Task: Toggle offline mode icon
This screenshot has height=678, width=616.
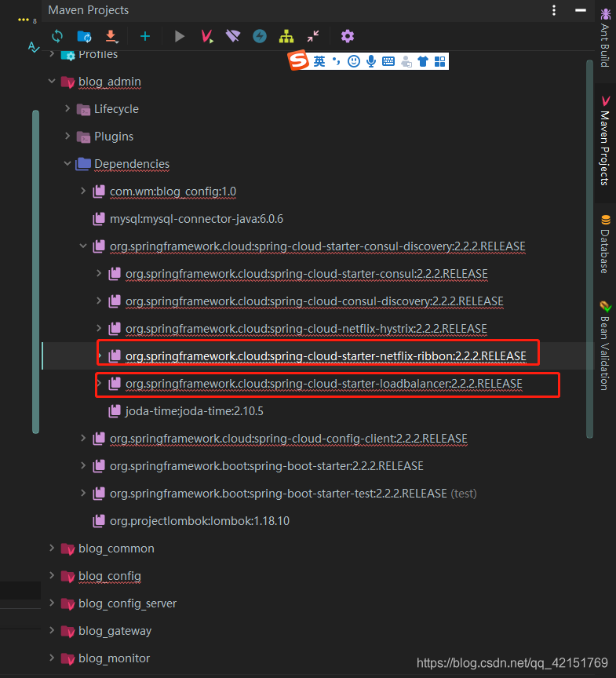Action: [233, 36]
